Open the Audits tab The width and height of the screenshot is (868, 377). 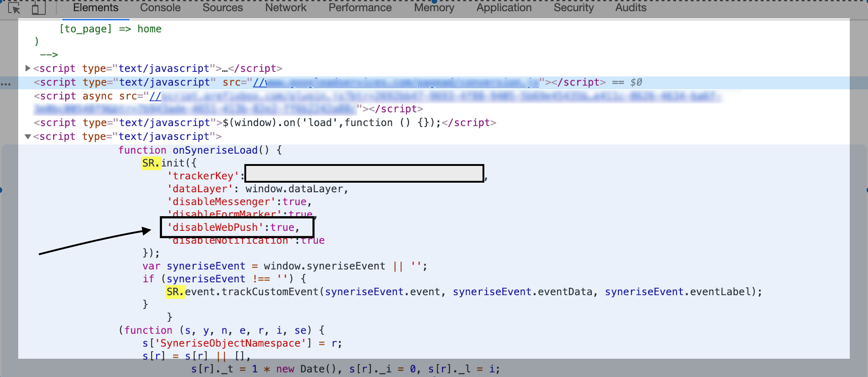[631, 8]
